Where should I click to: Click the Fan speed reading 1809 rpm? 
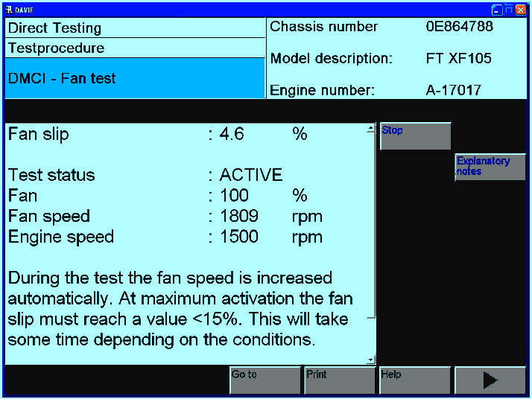click(239, 217)
